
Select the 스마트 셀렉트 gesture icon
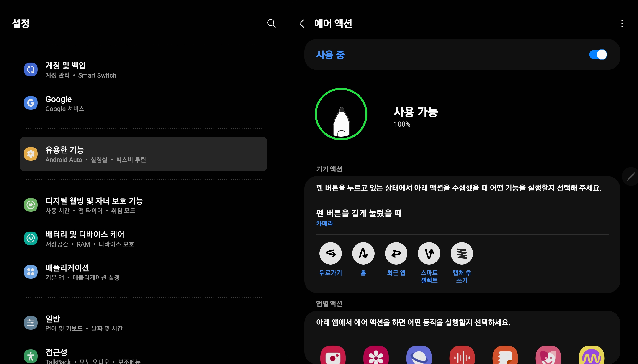pyautogui.click(x=429, y=253)
